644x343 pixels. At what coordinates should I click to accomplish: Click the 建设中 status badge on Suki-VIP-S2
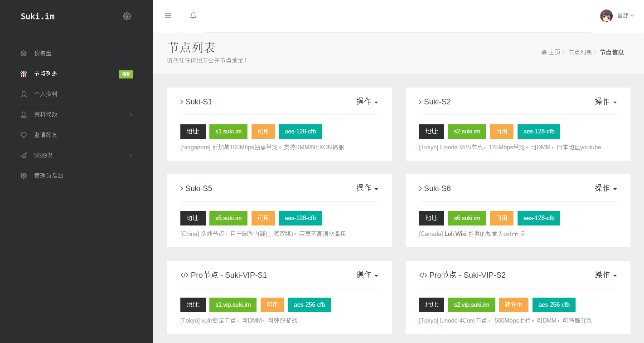[x=513, y=305]
